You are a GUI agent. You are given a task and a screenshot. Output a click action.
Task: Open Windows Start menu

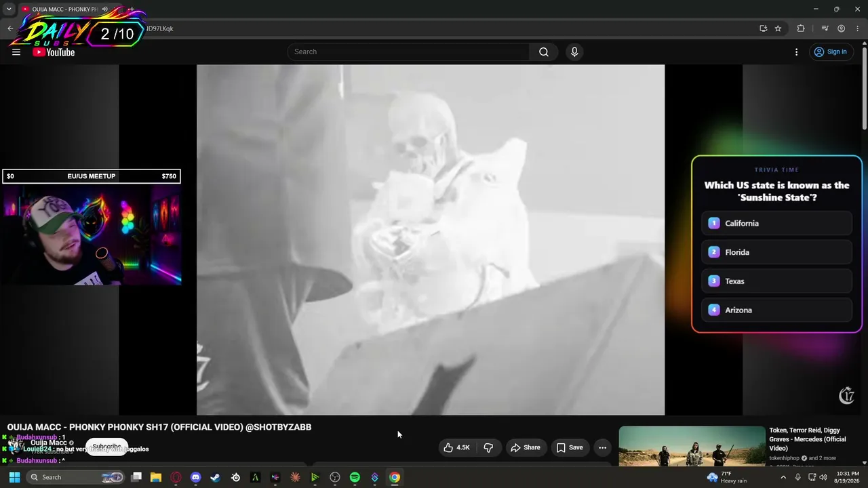pos(14,477)
